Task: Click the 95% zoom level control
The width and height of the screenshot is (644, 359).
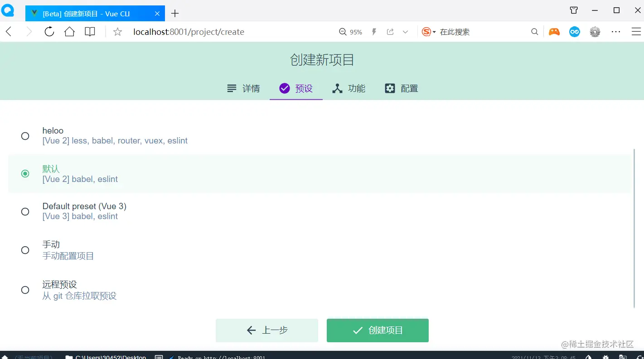Action: (350, 32)
